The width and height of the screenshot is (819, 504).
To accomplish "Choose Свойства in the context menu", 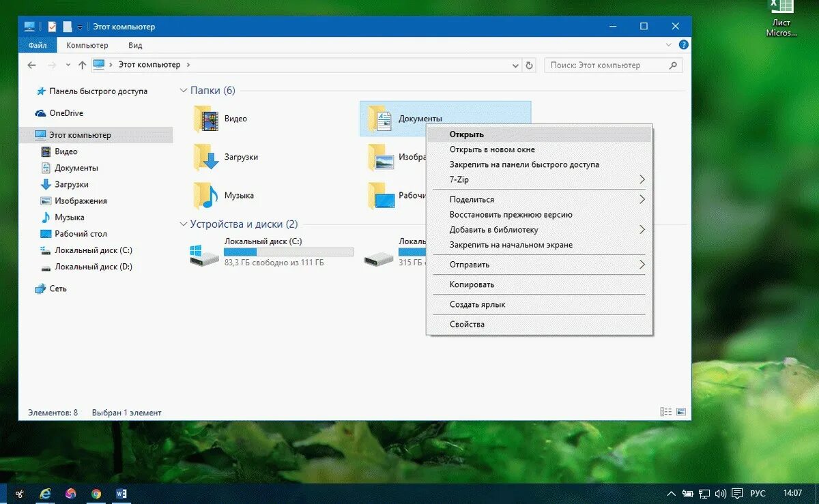I will (539, 324).
